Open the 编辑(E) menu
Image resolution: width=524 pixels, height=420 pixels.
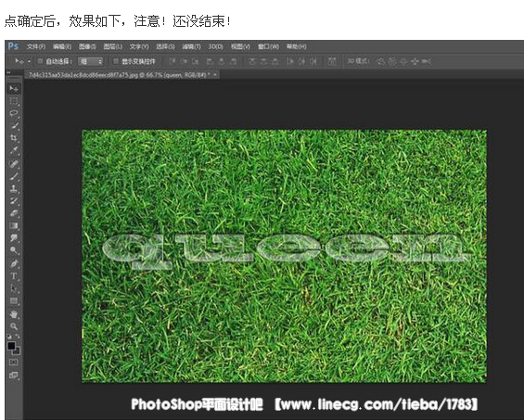coord(62,46)
